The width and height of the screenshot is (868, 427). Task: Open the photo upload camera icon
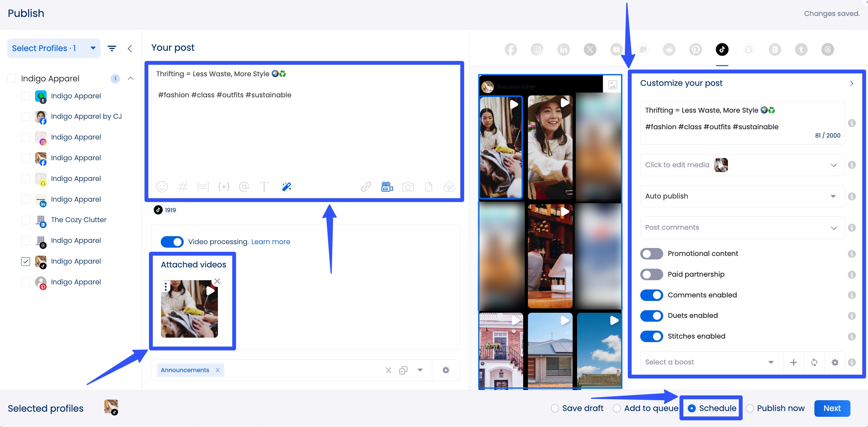coord(408,187)
